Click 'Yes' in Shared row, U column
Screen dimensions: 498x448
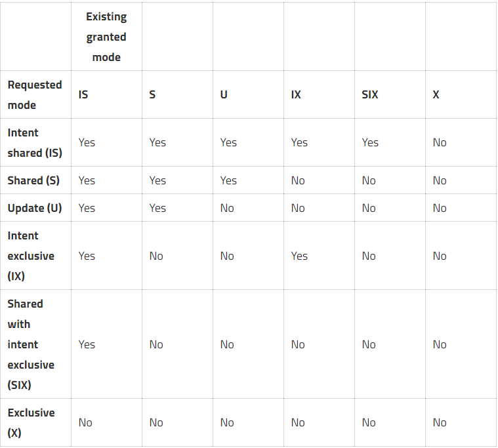point(228,180)
